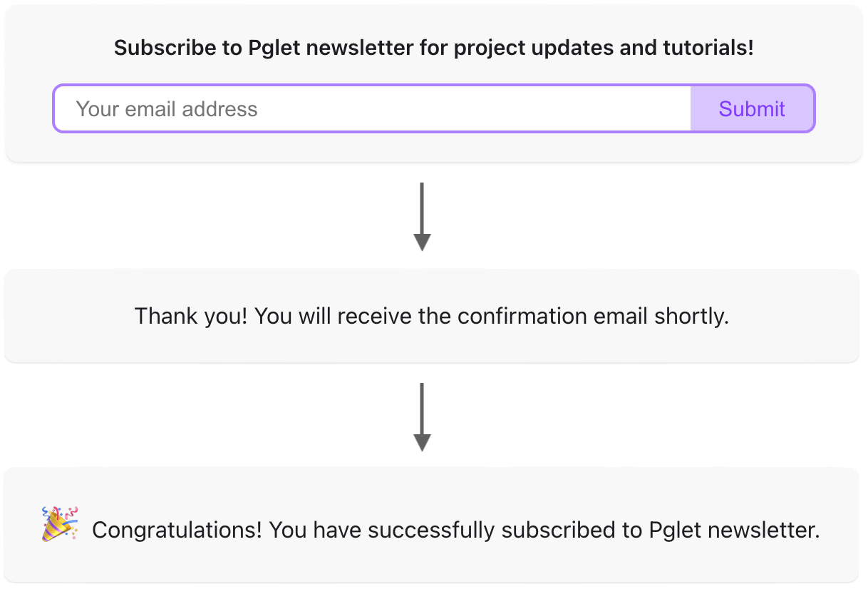This screenshot has height=589, width=868.
Task: Click the second downward arrow above congratulations box
Action: (x=422, y=418)
